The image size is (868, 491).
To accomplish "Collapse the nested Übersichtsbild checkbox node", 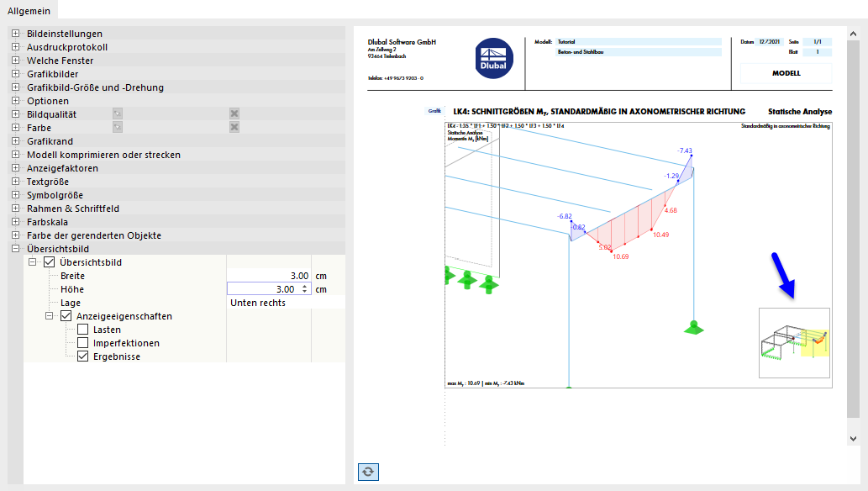I will [32, 262].
